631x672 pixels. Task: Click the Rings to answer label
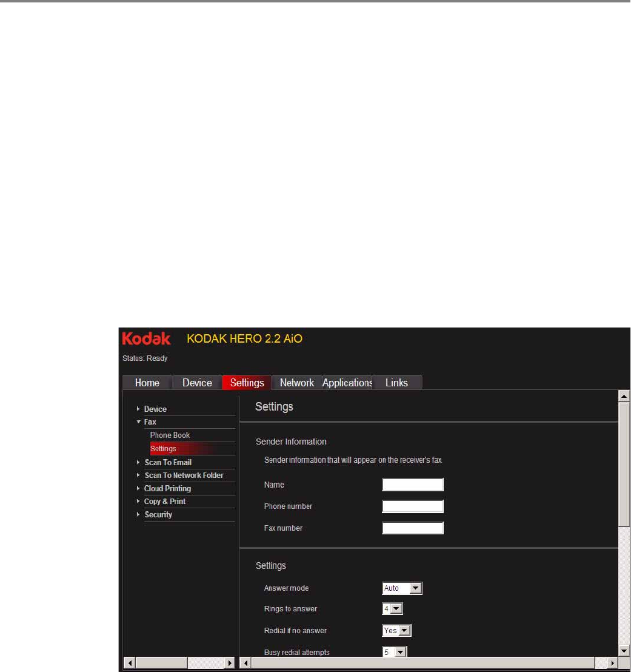coord(290,608)
